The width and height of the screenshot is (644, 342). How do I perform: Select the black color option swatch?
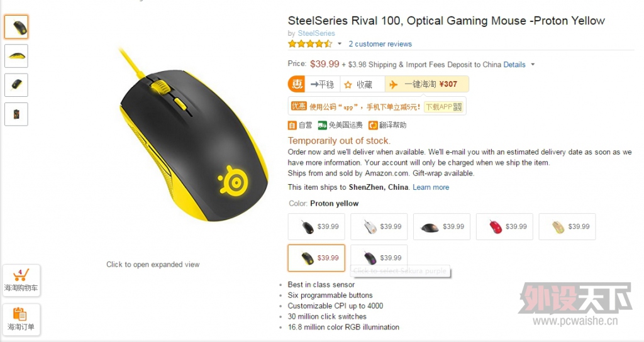pyautogui.click(x=316, y=226)
